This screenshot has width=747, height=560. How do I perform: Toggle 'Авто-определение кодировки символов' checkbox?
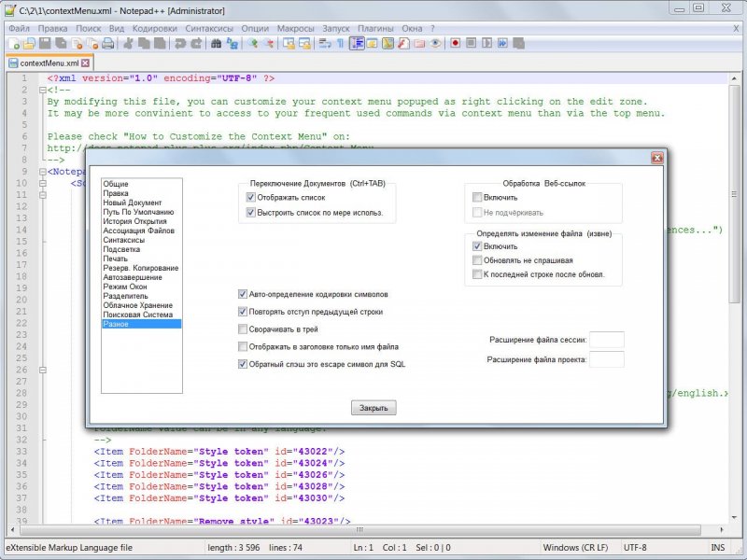243,294
